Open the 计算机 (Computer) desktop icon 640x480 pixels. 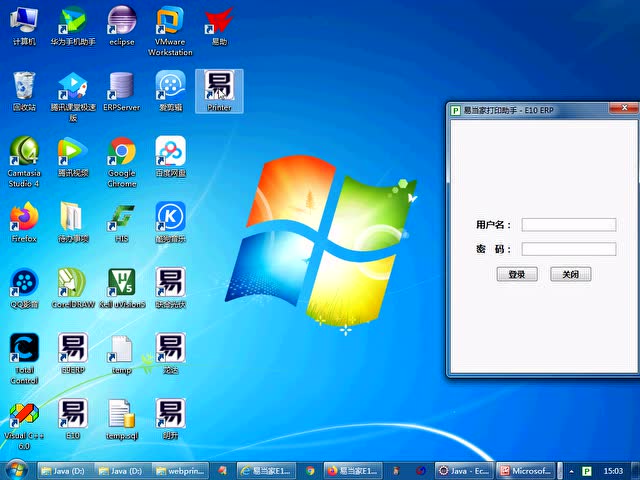pyautogui.click(x=24, y=26)
